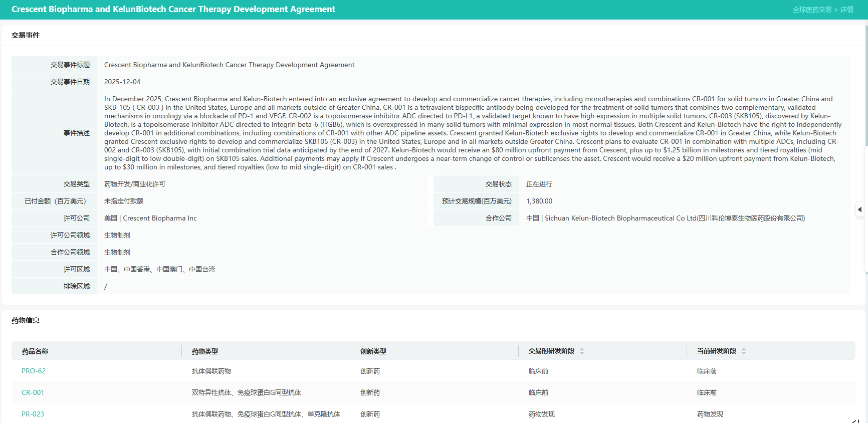868x423 pixels.
Task: Select the 交易事件 section heading
Action: pyautogui.click(x=26, y=35)
